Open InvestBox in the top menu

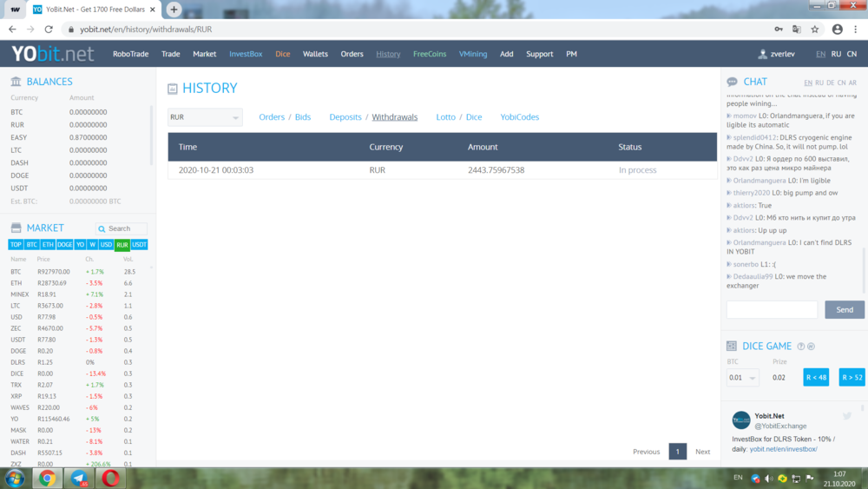pyautogui.click(x=246, y=54)
